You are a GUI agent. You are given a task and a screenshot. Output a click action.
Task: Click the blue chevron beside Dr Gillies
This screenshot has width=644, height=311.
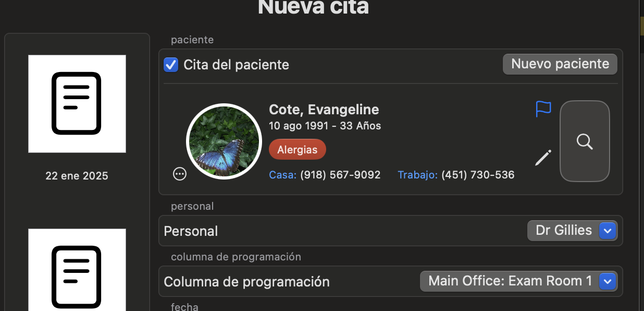point(608,231)
